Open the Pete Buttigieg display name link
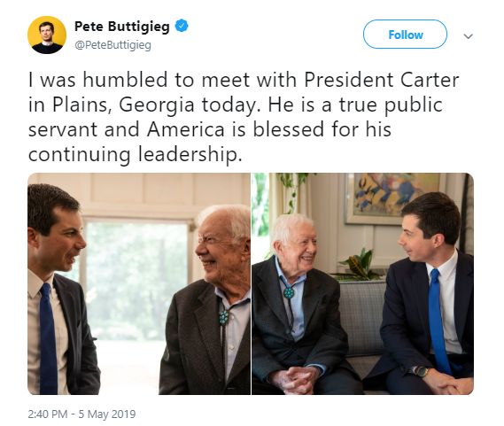Viewport: 504px width, 426px height. pyautogui.click(x=122, y=27)
